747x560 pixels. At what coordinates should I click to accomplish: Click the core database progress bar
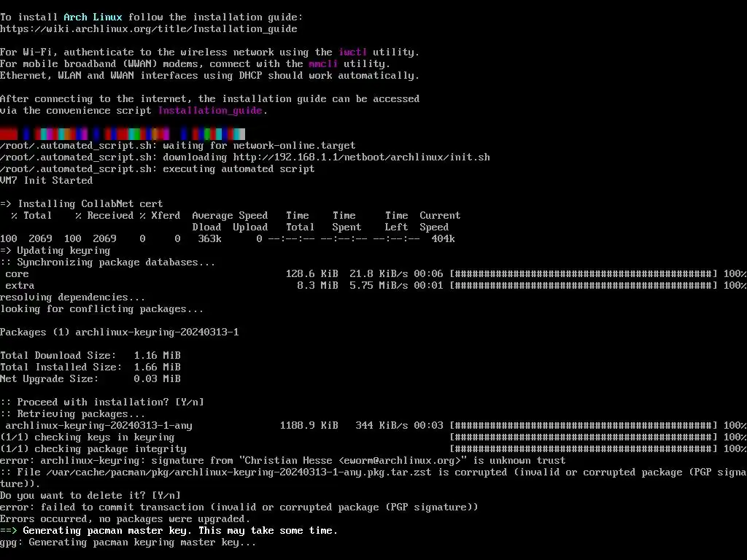584,274
